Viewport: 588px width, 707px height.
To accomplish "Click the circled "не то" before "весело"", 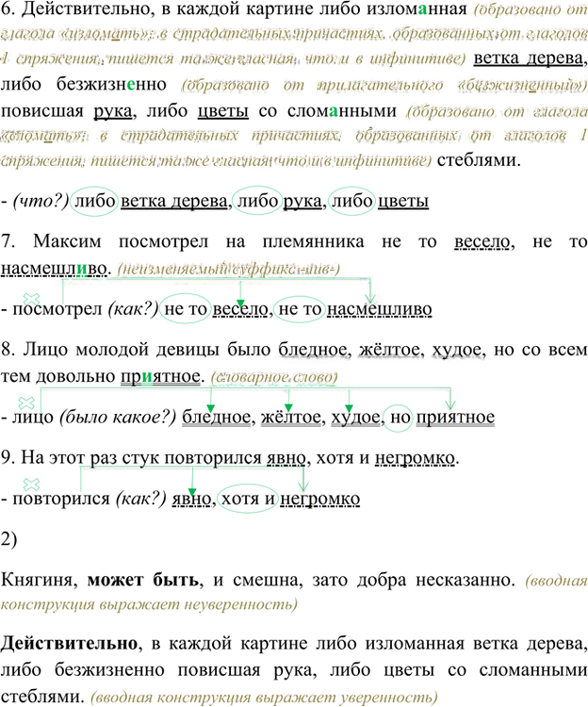I will [186, 309].
